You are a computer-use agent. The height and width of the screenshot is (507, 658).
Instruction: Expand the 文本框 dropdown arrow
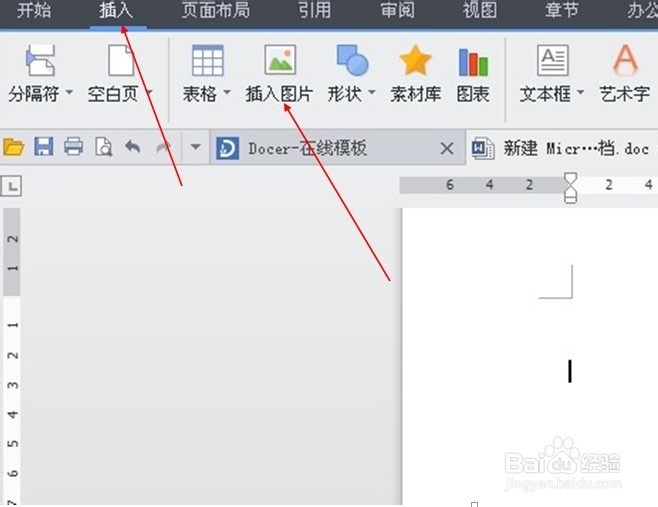point(580,91)
